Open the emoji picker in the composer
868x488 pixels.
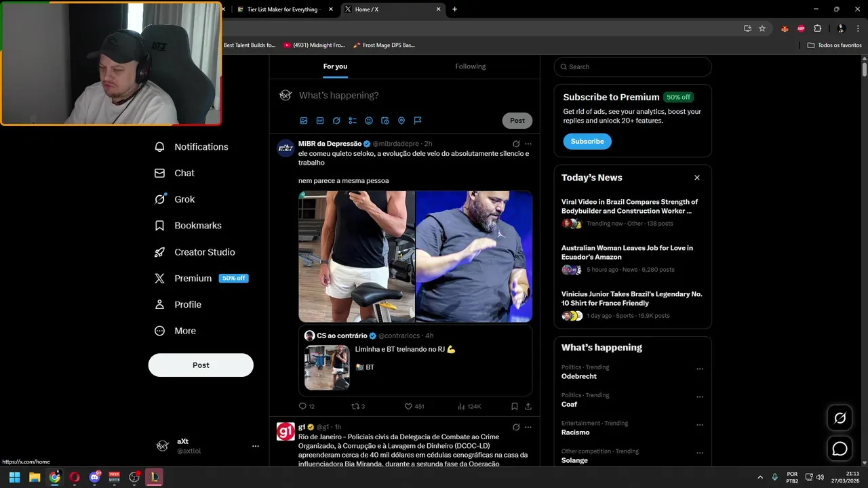tap(369, 121)
